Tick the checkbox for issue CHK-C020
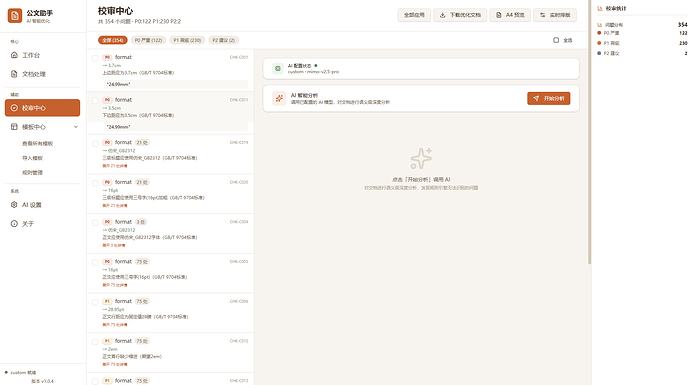Viewport: 690px width, 385px height. 95,183
